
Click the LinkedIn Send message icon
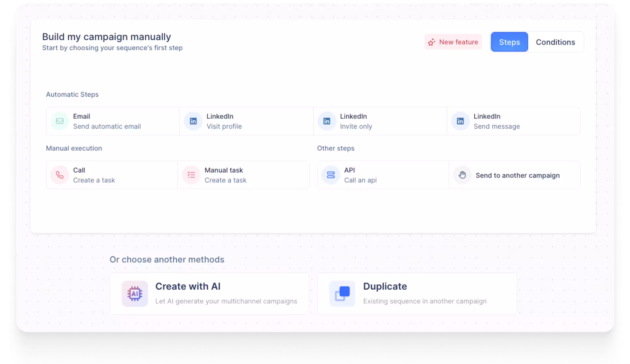pyautogui.click(x=460, y=121)
